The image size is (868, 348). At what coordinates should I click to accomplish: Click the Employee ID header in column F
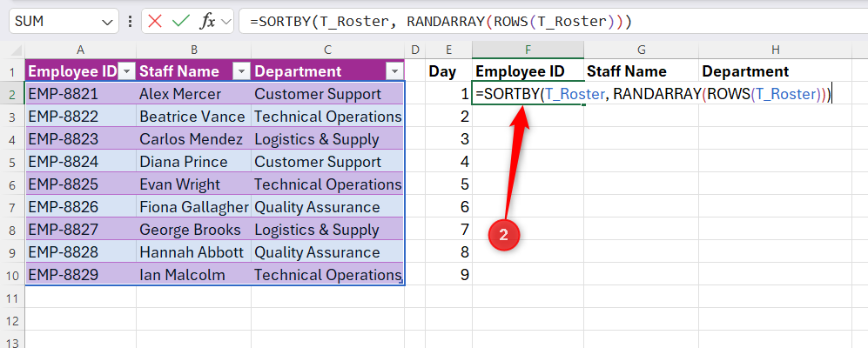click(528, 71)
